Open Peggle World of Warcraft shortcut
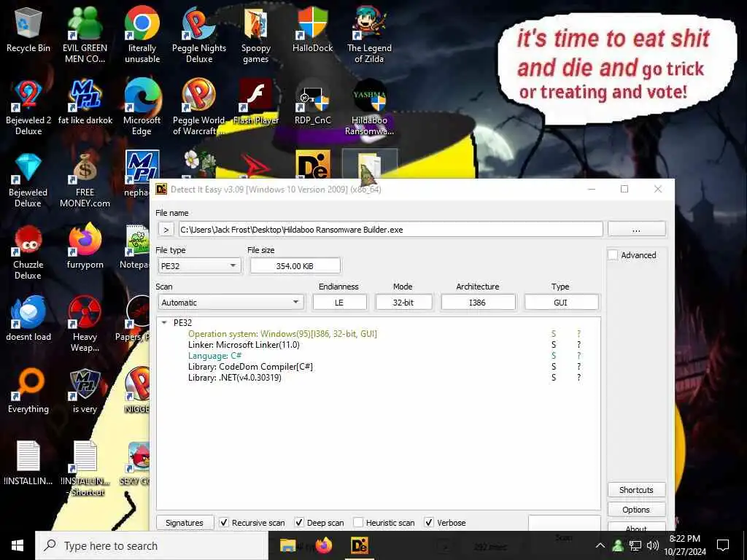Viewport: 747px width, 560px height. point(198,106)
